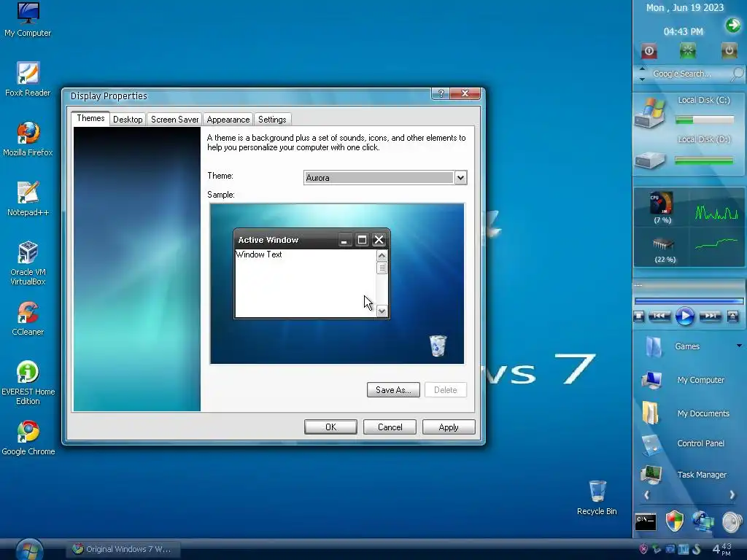747x560 pixels.
Task: Click the Start orb button
Action: tap(29, 550)
